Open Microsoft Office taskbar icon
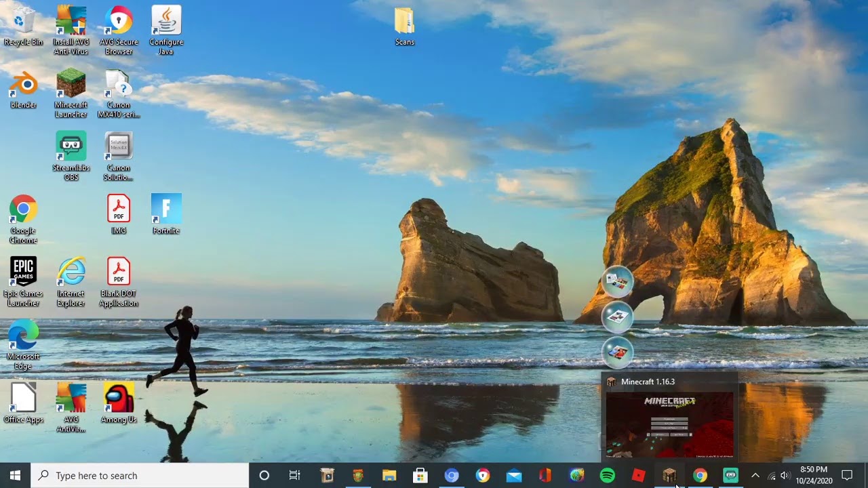The height and width of the screenshot is (488, 868). [x=545, y=476]
